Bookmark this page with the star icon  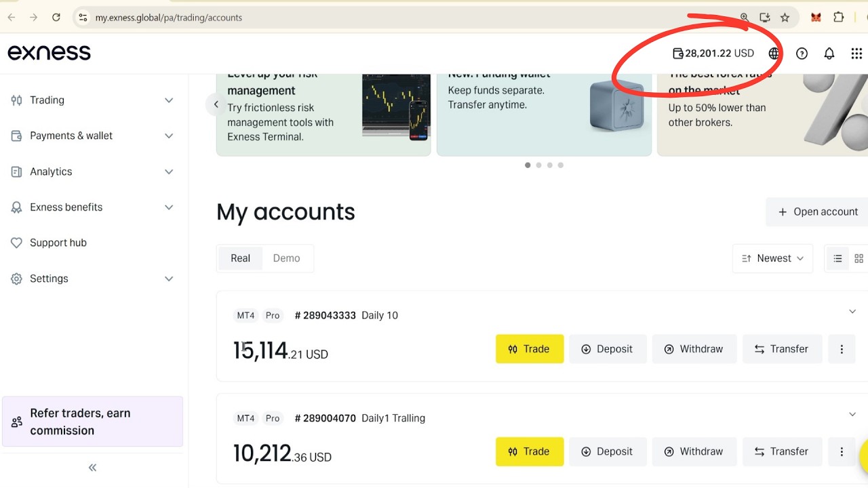pyautogui.click(x=785, y=18)
